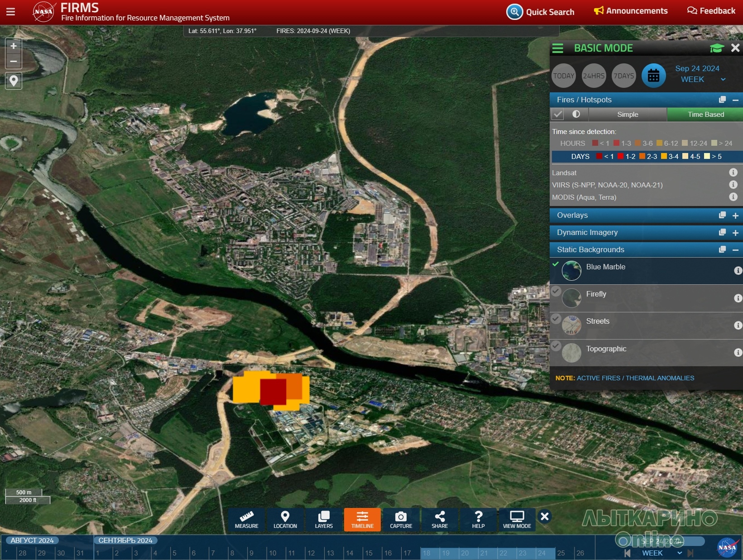This screenshot has width=743, height=560.
Task: Select the TODAY time range
Action: pyautogui.click(x=564, y=76)
